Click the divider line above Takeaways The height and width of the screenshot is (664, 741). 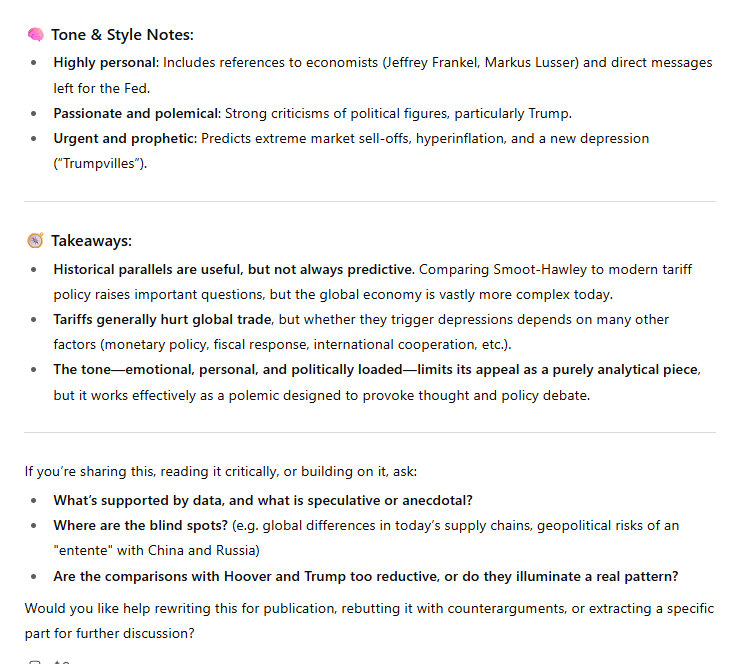[x=370, y=201]
